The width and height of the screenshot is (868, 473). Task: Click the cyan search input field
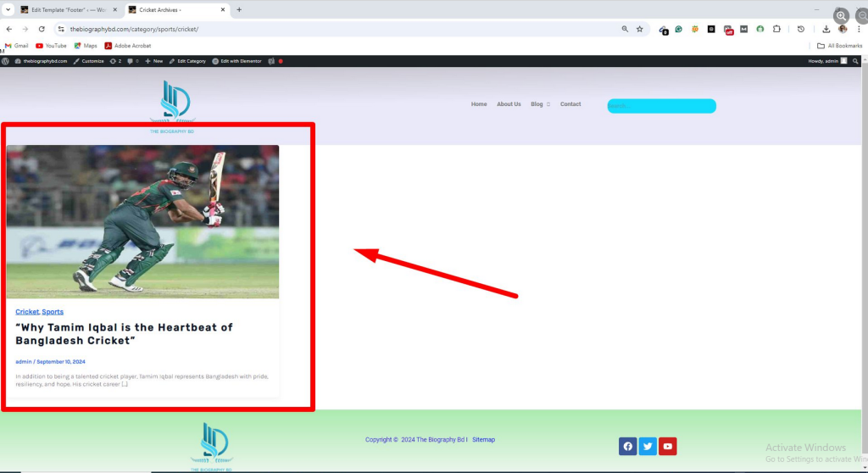661,106
